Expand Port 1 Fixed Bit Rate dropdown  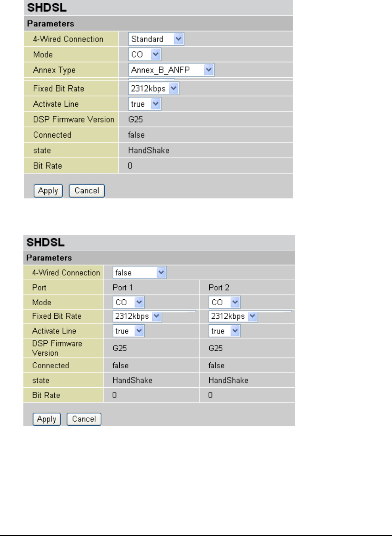pos(138,316)
